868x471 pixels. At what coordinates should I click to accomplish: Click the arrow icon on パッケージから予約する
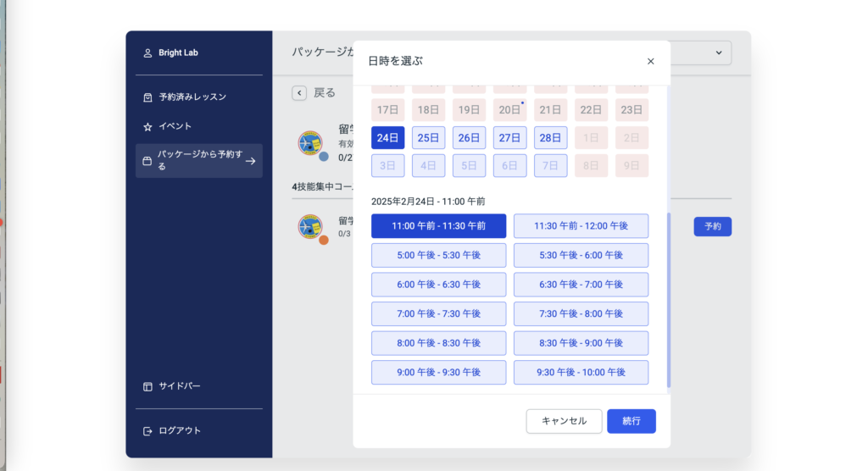250,161
